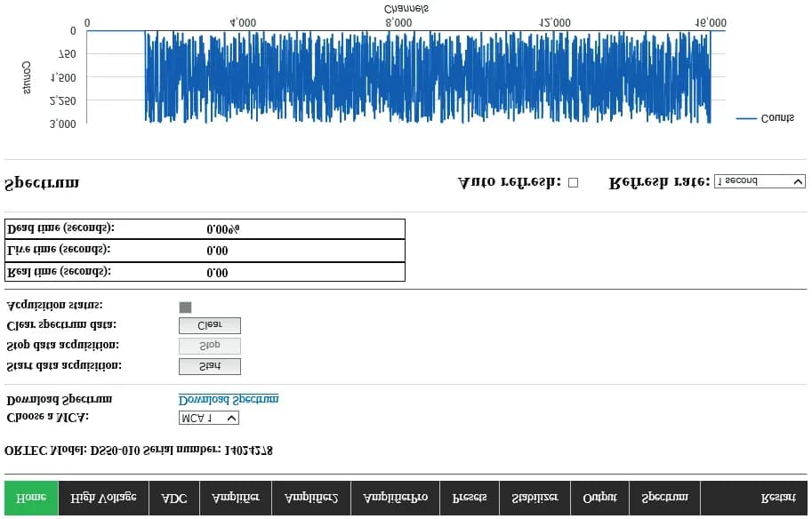Toggle the Auto refresh checkbox
The height and width of the screenshot is (519, 812).
coord(573,182)
